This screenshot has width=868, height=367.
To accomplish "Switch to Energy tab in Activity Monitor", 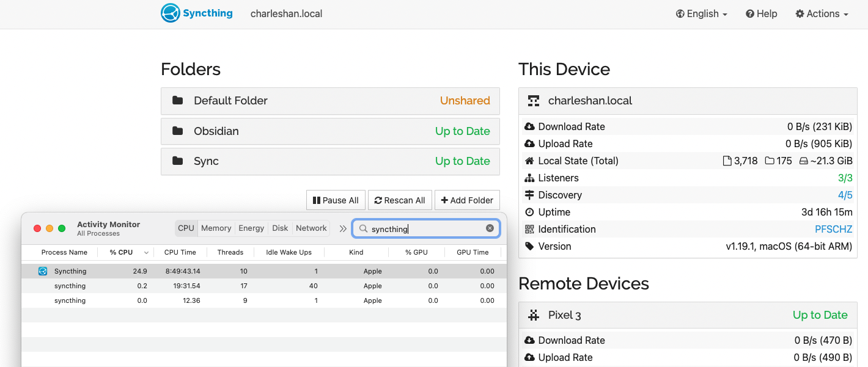I will (251, 228).
